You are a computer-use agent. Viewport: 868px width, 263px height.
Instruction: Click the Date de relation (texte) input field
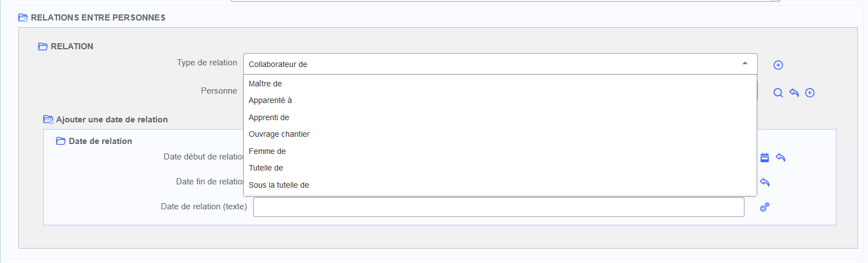pyautogui.click(x=498, y=207)
